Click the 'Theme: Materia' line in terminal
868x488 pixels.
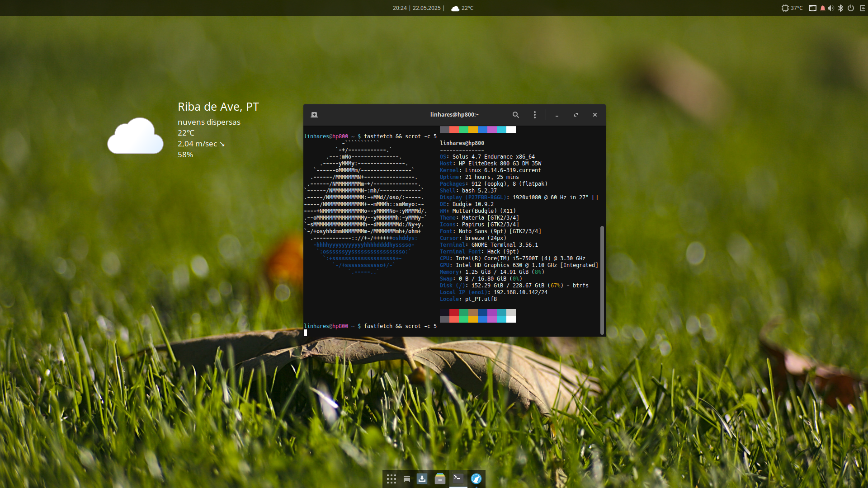(x=479, y=218)
